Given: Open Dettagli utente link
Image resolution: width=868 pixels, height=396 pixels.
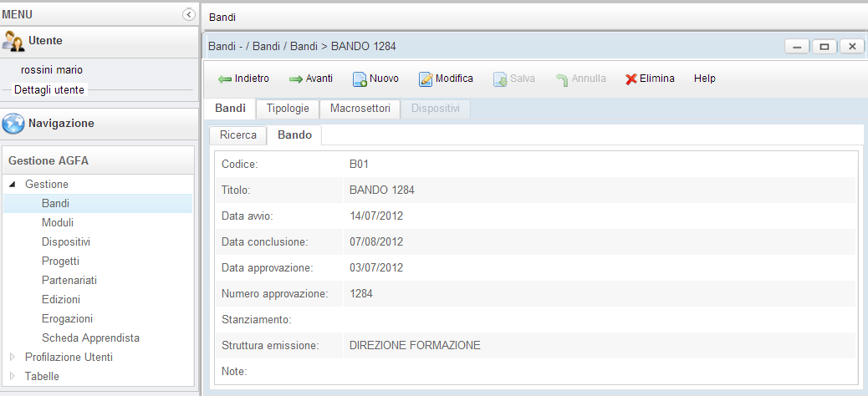Looking at the screenshot, I should click(x=49, y=89).
